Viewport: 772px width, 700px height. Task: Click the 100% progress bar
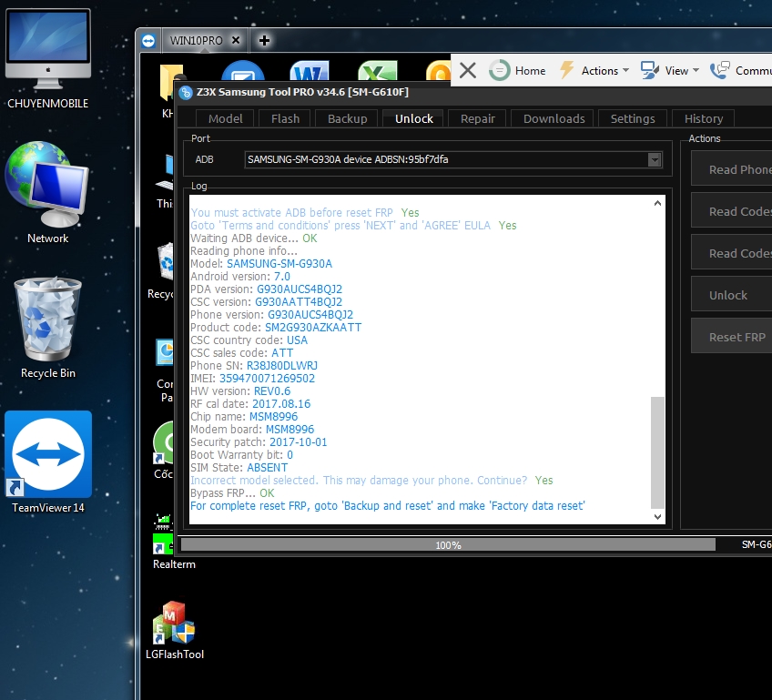[x=448, y=545]
